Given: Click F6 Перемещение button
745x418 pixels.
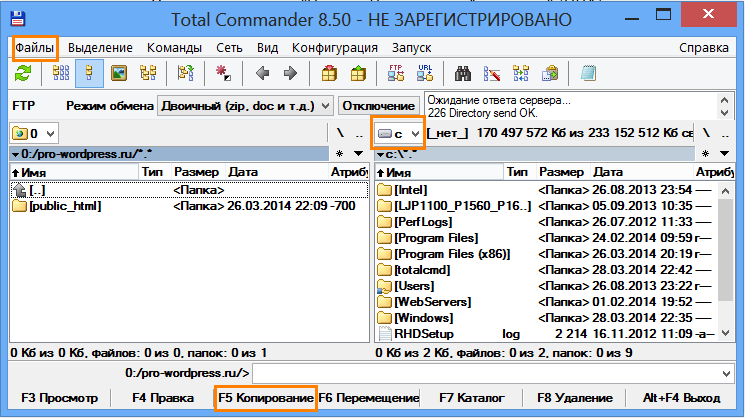Looking at the screenshot, I should (x=369, y=398).
